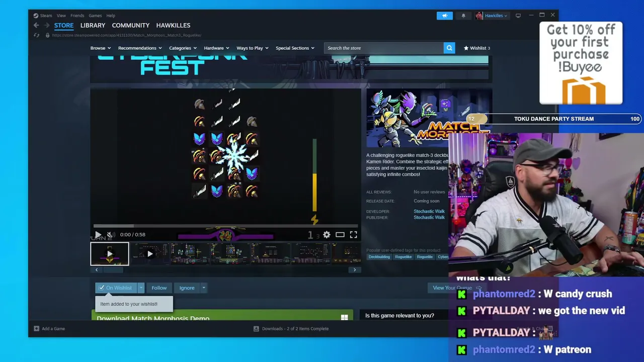
Task: Select the second trailer thumbnail with play icon
Action: (x=149, y=254)
